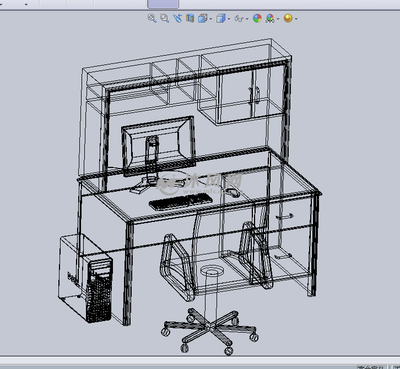Click the Hide/Show Items glasses icon

[x=239, y=19]
